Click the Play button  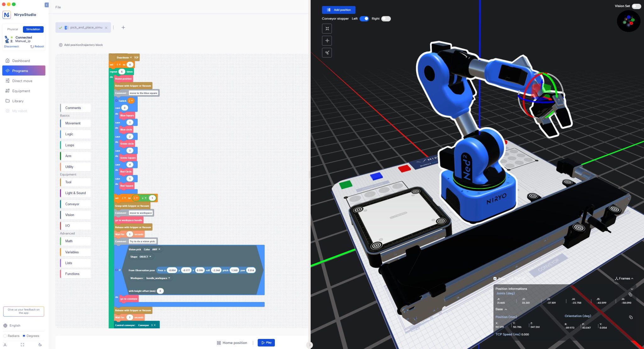point(266,342)
